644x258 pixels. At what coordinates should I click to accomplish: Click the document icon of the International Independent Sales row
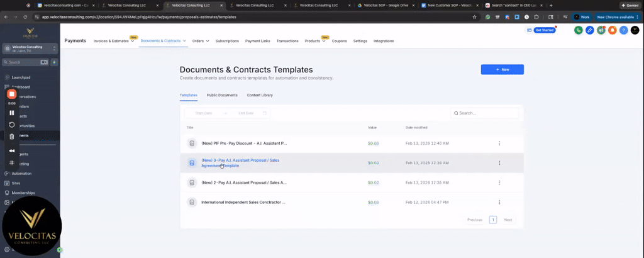pyautogui.click(x=191, y=202)
